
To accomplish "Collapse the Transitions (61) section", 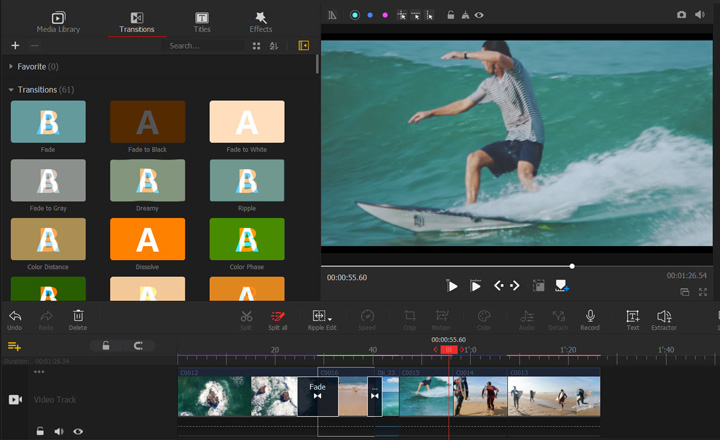I will coord(11,90).
